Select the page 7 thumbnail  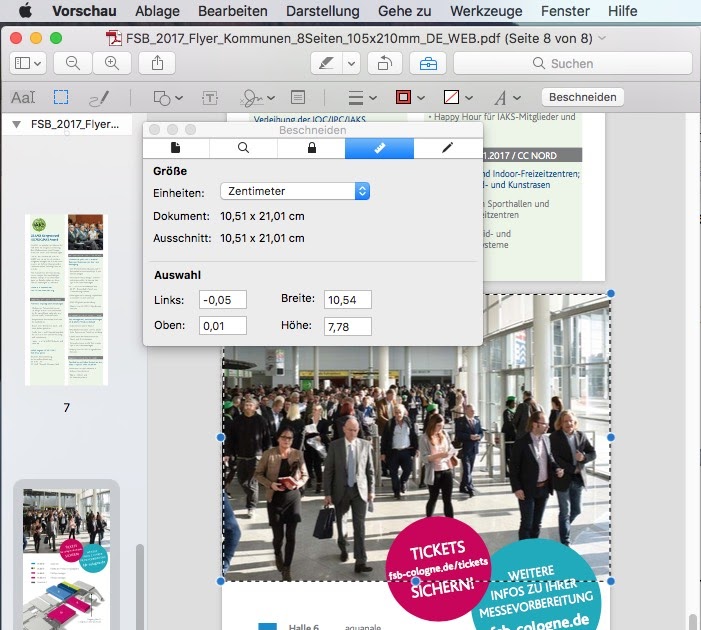pos(67,300)
